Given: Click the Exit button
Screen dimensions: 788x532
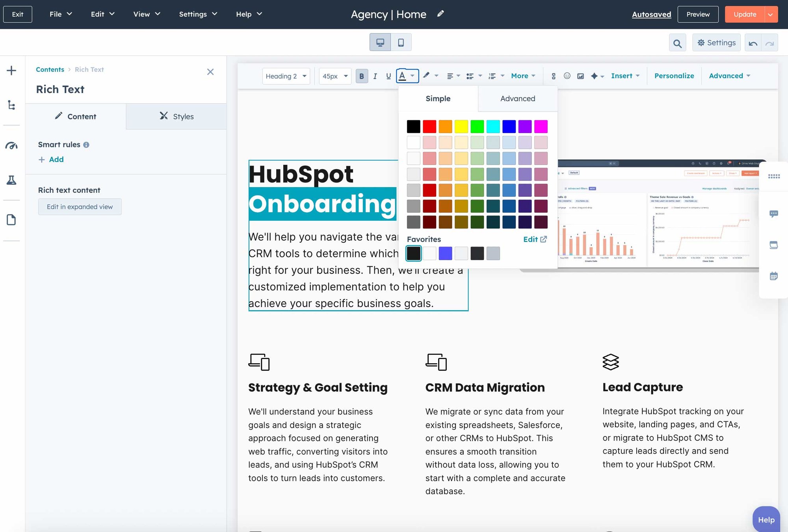Looking at the screenshot, I should (18, 14).
